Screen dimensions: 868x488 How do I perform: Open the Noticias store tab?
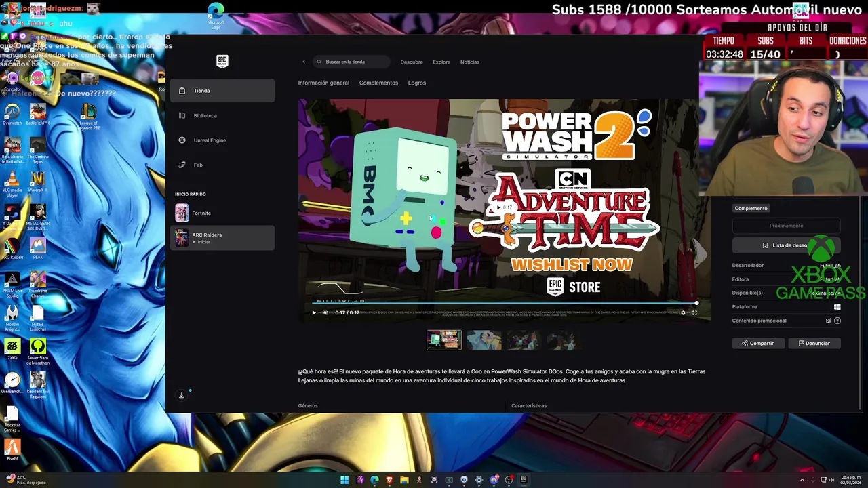point(470,62)
